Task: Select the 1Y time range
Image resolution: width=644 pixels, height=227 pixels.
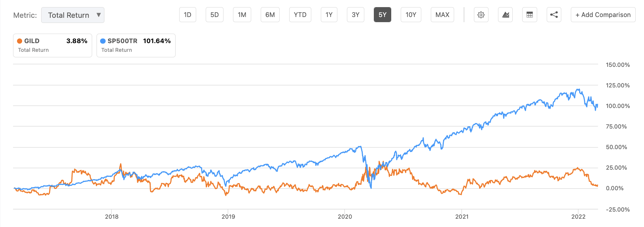Action: pyautogui.click(x=329, y=15)
